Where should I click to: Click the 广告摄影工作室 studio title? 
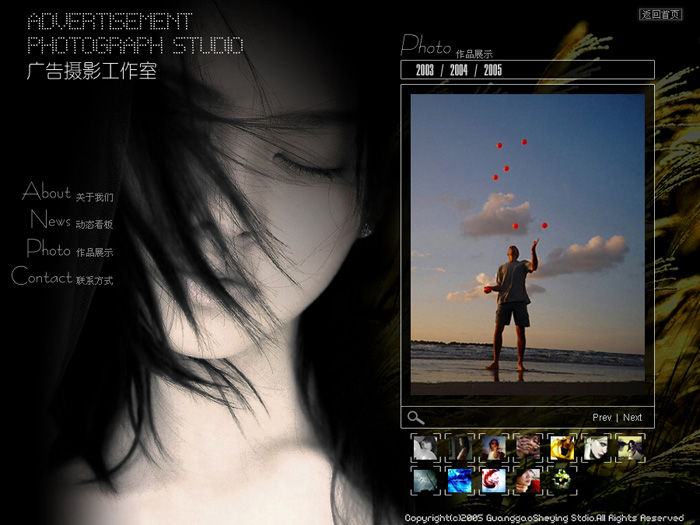[x=92, y=71]
